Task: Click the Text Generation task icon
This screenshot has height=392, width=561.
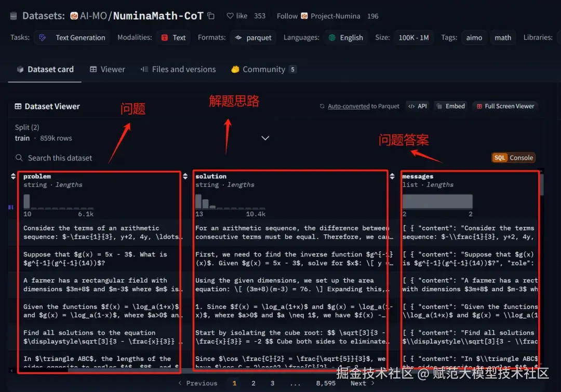Action: [x=43, y=37]
